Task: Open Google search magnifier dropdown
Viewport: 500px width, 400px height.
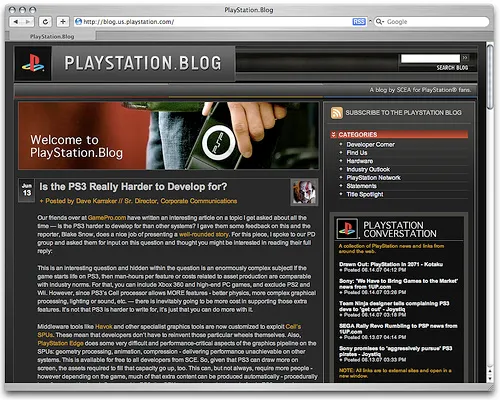Action: 380,22
